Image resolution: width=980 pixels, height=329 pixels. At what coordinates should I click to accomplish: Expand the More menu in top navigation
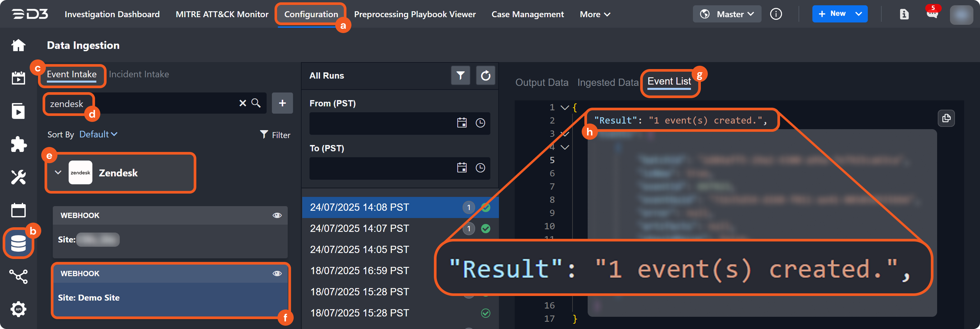pyautogui.click(x=595, y=15)
